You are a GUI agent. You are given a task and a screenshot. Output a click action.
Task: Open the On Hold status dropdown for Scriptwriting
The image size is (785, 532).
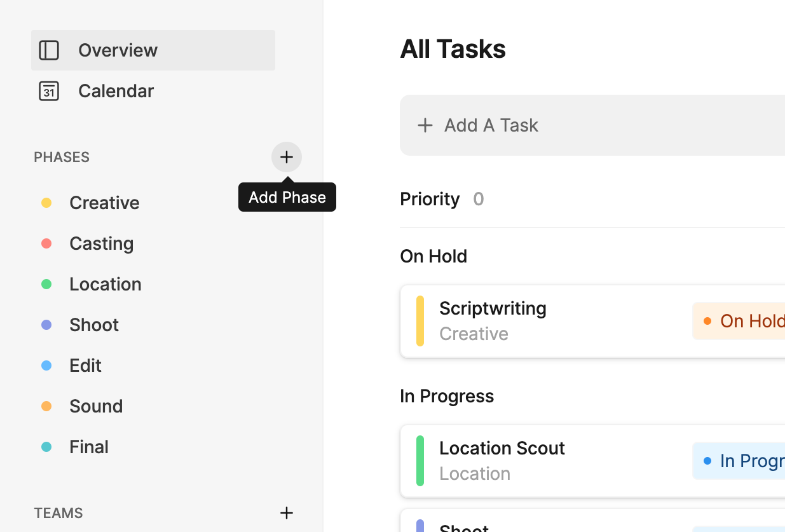pos(741,321)
